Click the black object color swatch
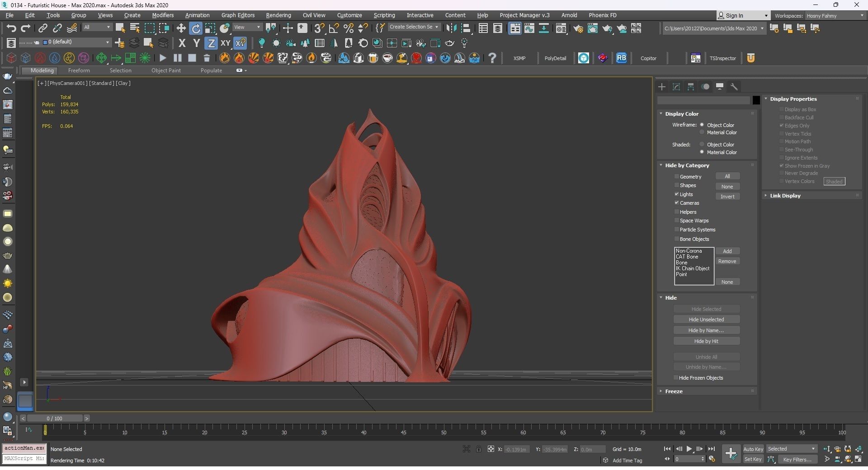Screen dimensions: 868x470 click(756, 100)
